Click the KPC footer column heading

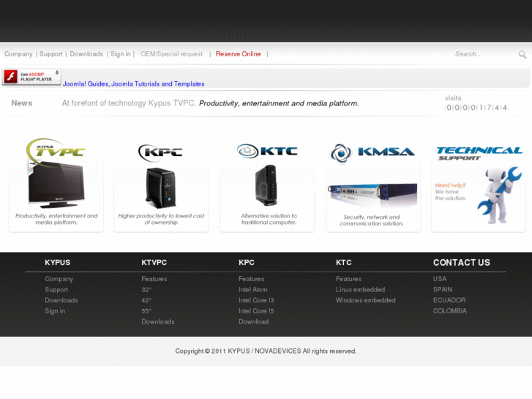pyautogui.click(x=247, y=263)
